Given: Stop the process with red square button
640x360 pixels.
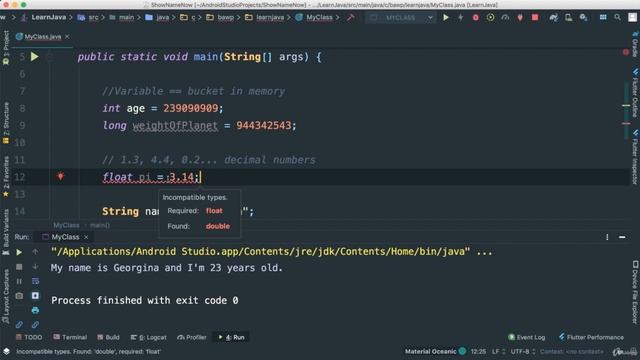Looking at the screenshot, I should click(x=535, y=18).
